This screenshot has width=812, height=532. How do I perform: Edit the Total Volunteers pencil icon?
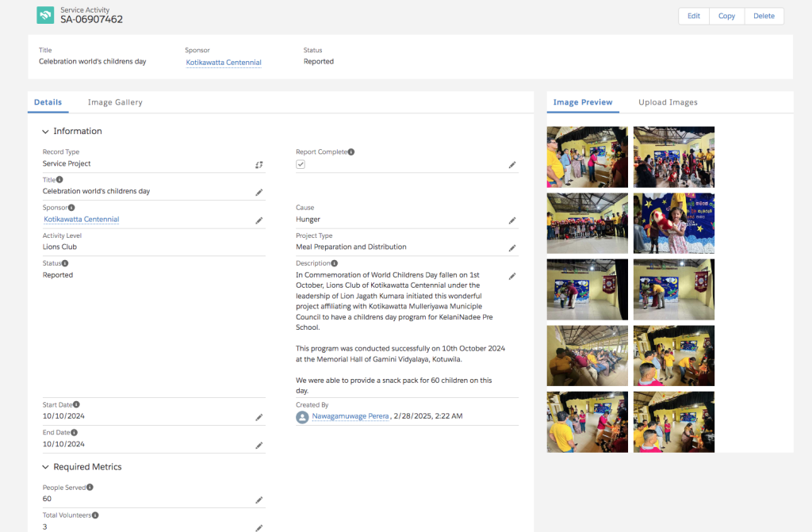point(259,528)
